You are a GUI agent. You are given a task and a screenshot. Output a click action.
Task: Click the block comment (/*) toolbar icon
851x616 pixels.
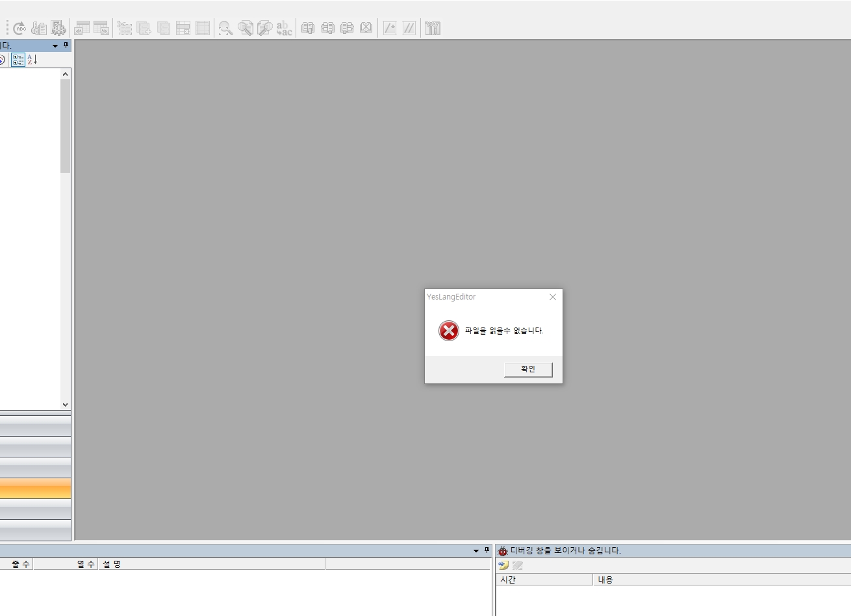[390, 28]
